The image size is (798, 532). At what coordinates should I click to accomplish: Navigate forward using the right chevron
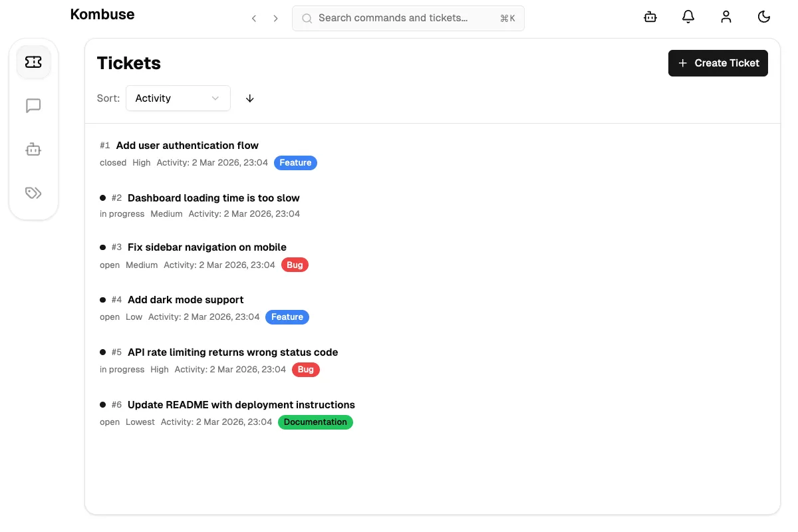pos(275,18)
